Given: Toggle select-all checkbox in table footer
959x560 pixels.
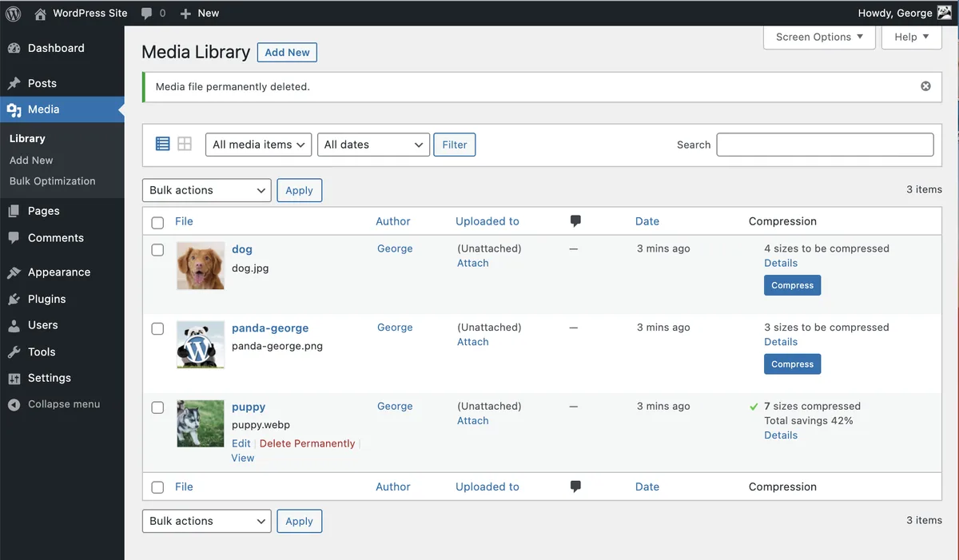Looking at the screenshot, I should pos(157,487).
